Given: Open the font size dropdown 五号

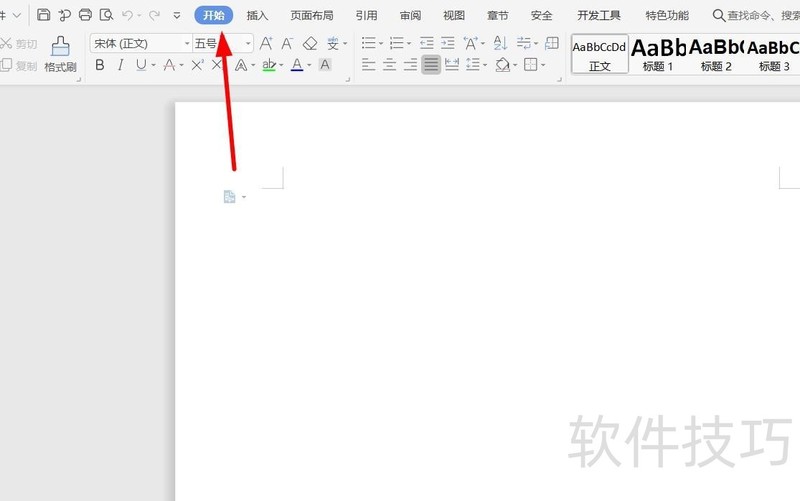Looking at the screenshot, I should [222, 44].
